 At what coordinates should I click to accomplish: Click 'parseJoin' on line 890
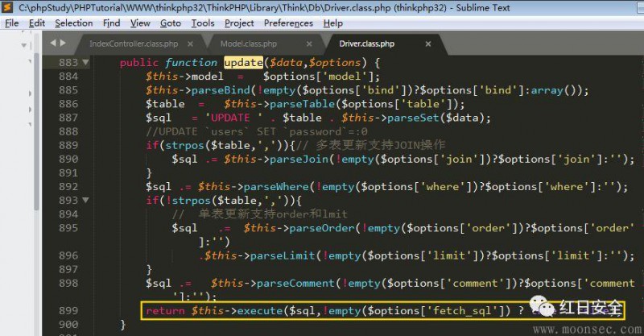click(x=299, y=160)
